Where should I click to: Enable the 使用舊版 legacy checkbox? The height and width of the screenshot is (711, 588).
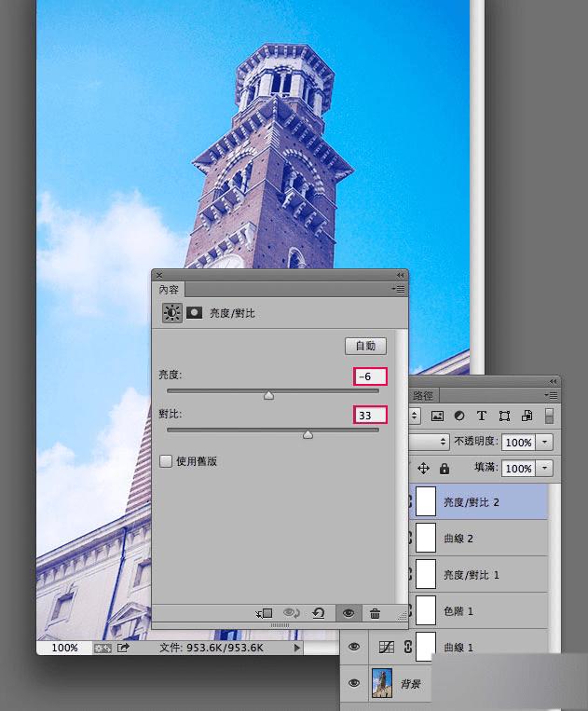pyautogui.click(x=166, y=461)
